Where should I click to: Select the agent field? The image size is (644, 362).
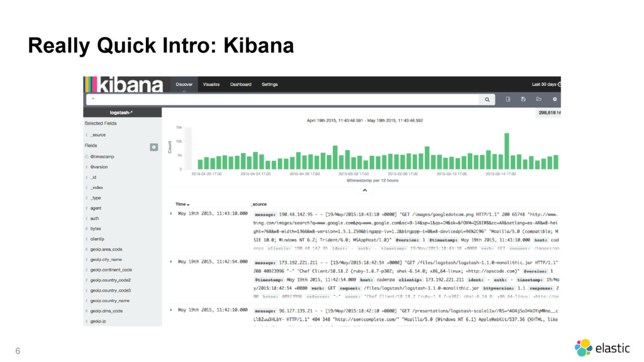click(96, 208)
